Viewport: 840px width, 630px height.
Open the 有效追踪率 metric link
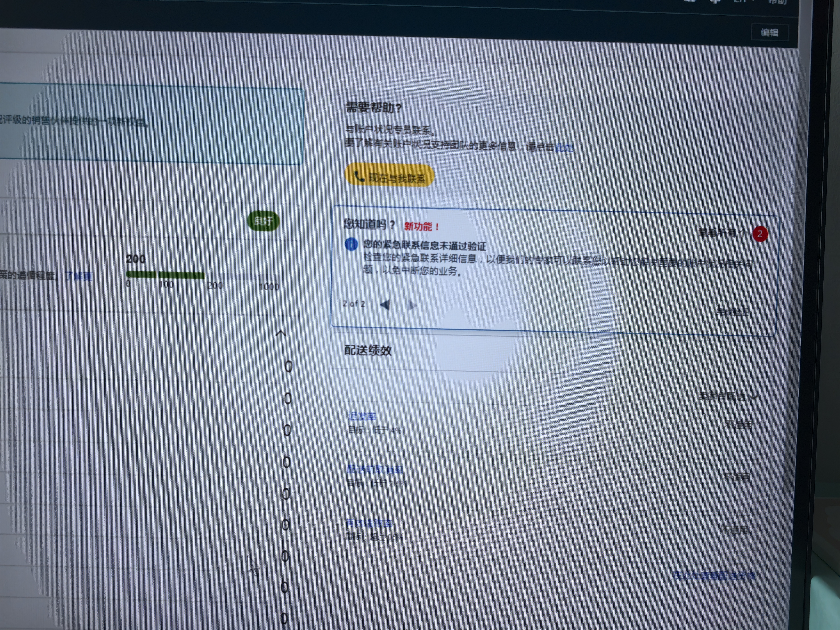click(x=369, y=523)
